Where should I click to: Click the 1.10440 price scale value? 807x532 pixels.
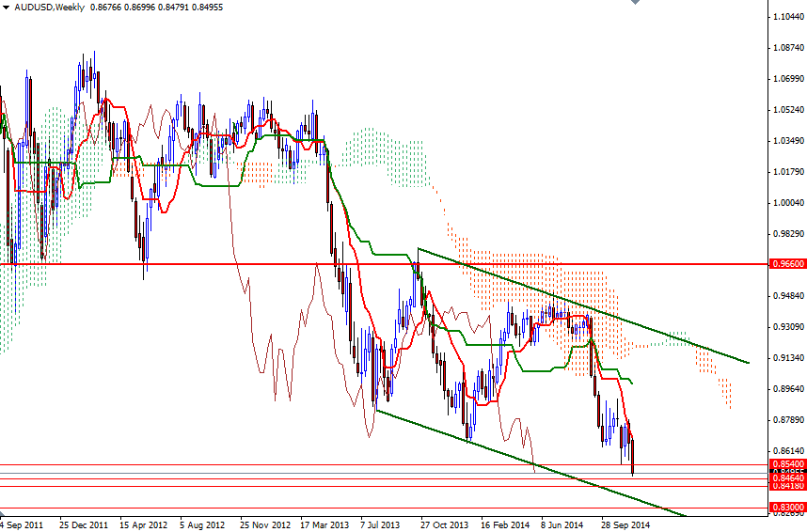(788, 17)
